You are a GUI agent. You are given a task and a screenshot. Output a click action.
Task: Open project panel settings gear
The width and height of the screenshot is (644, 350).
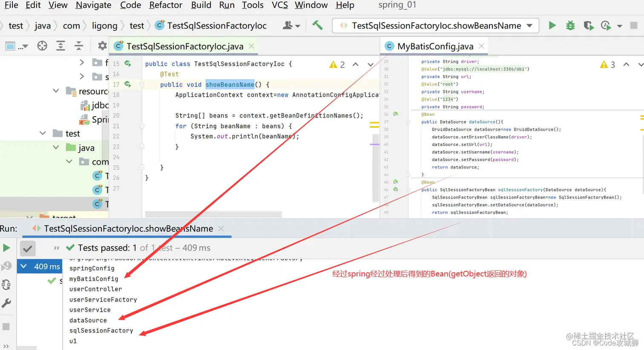[x=102, y=46]
